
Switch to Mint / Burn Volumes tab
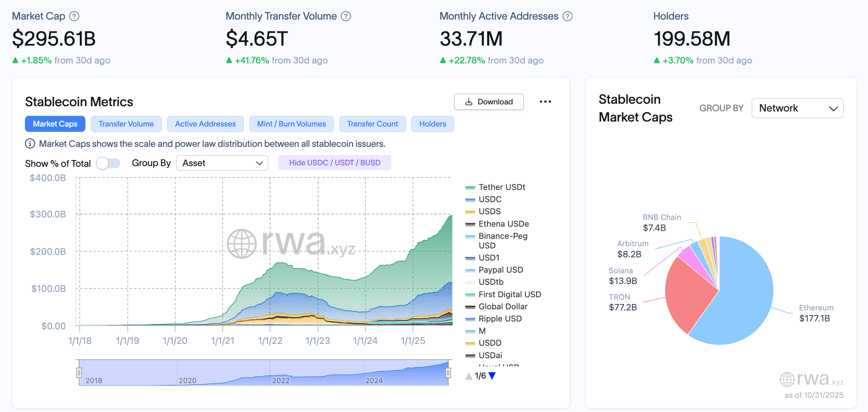pyautogui.click(x=291, y=124)
